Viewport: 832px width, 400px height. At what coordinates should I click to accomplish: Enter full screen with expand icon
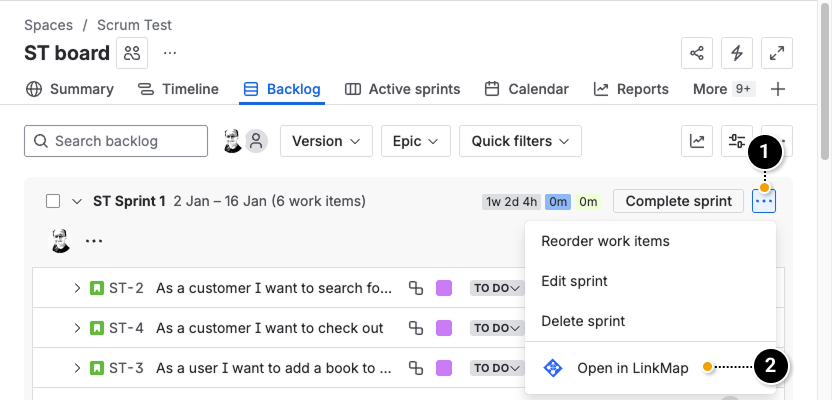777,53
